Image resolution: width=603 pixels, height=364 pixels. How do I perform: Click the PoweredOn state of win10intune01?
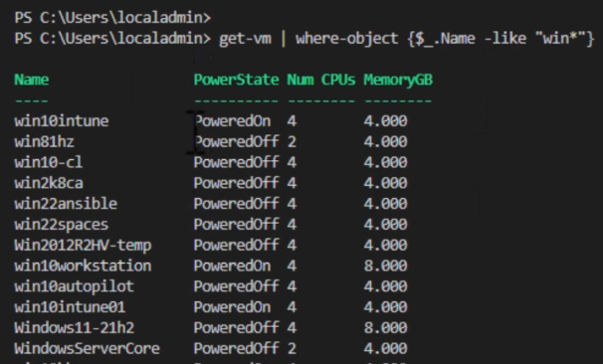coord(232,307)
